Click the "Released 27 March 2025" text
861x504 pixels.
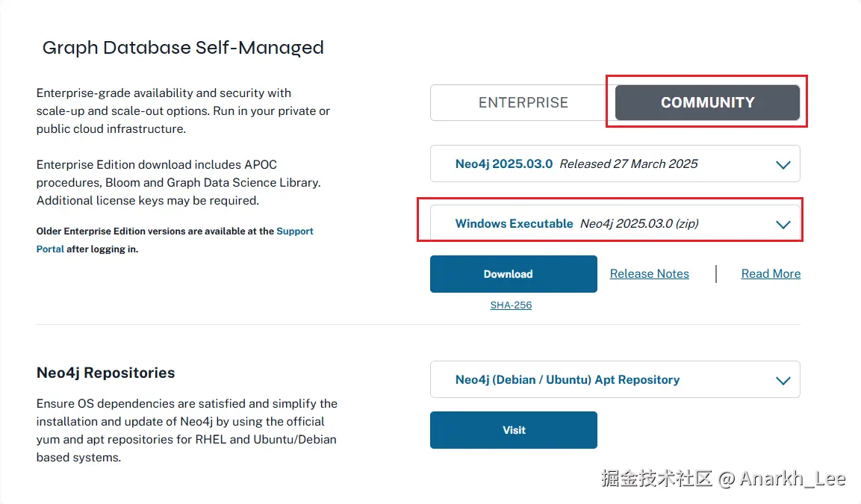pyautogui.click(x=629, y=164)
